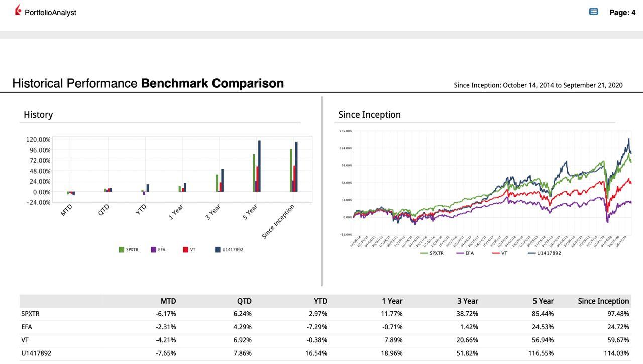The height and width of the screenshot is (364, 643).
Task: Click the PortfolioAnalyst logo icon
Action: [x=18, y=10]
